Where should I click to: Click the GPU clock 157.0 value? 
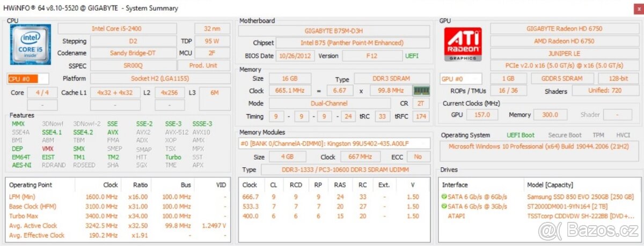point(482,115)
